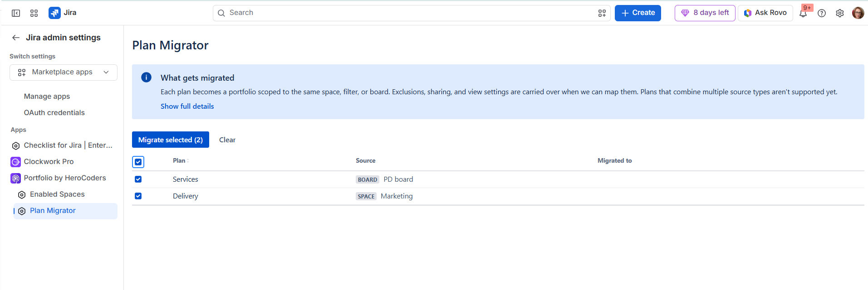Click the Checklist for Jira app icon

coord(16,145)
